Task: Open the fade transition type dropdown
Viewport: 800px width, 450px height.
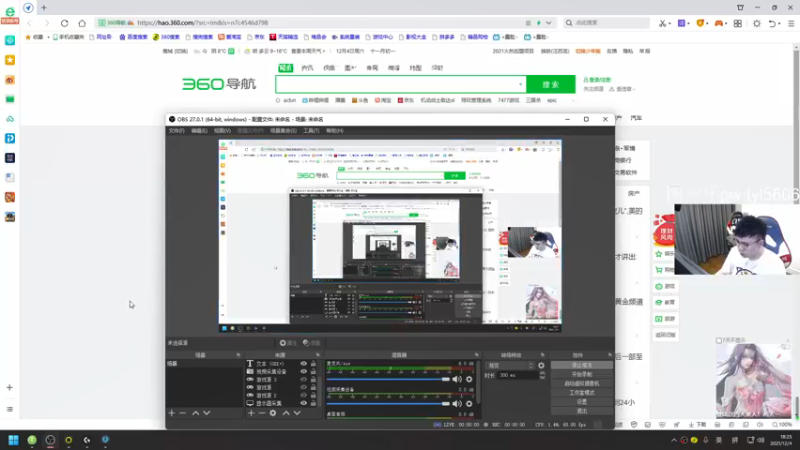Action: coord(510,365)
